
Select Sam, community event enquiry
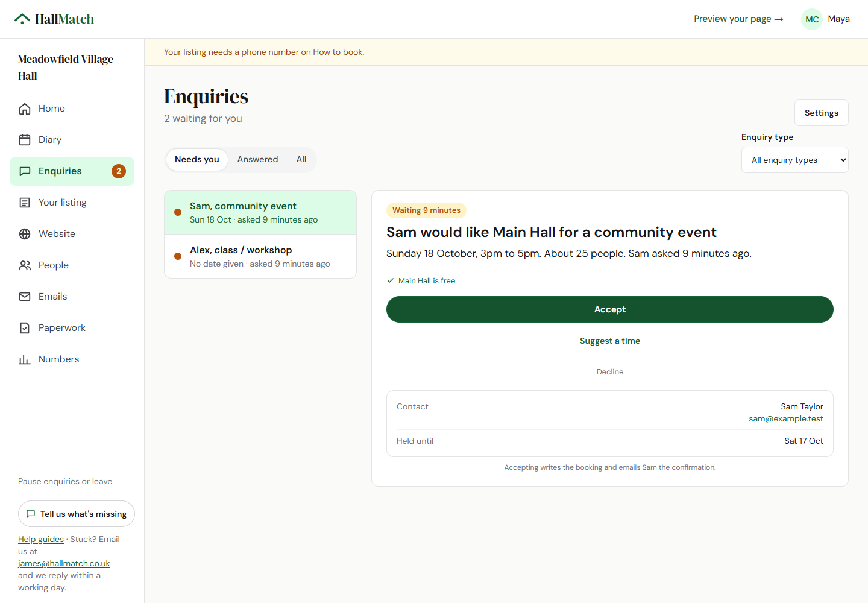coord(260,212)
